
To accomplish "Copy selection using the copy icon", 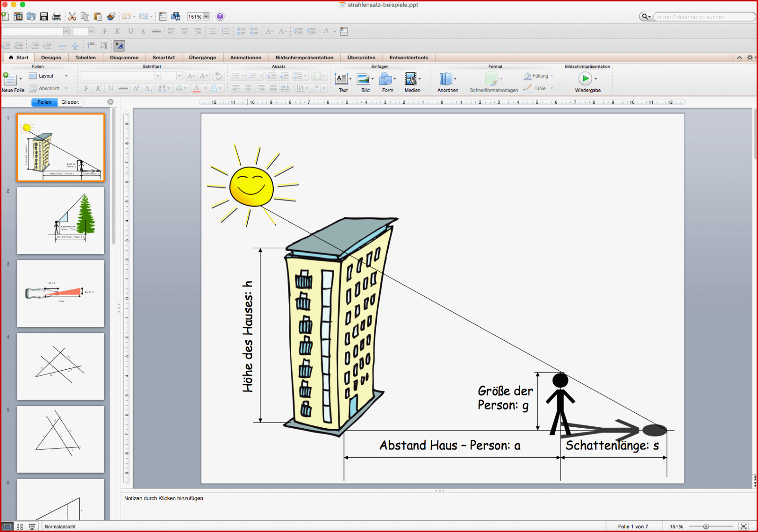I will pyautogui.click(x=85, y=16).
